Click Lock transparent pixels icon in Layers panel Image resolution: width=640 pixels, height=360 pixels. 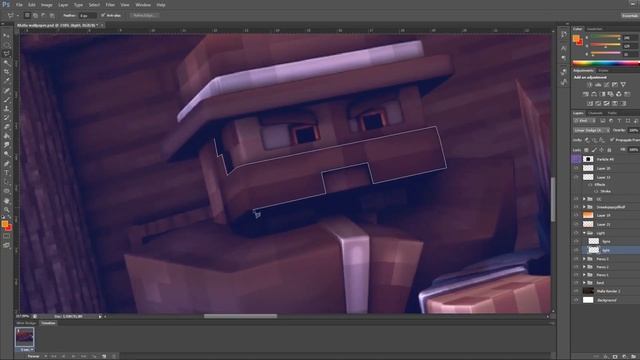click(587, 150)
